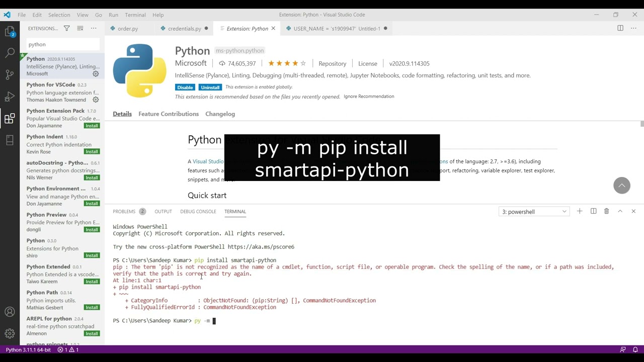Switch to the Debug Console tab
The image size is (644, 362).
pyautogui.click(x=198, y=212)
